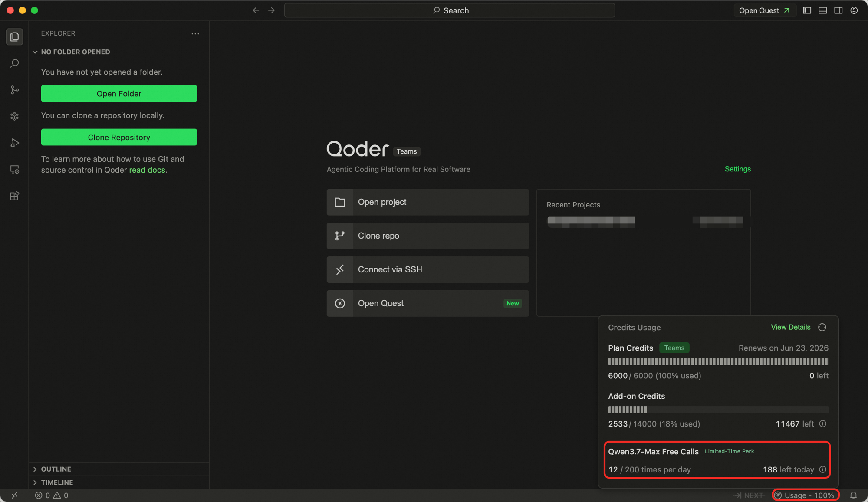The image size is (868, 502).
Task: Click the Plan Credits progress bar
Action: pos(718,361)
